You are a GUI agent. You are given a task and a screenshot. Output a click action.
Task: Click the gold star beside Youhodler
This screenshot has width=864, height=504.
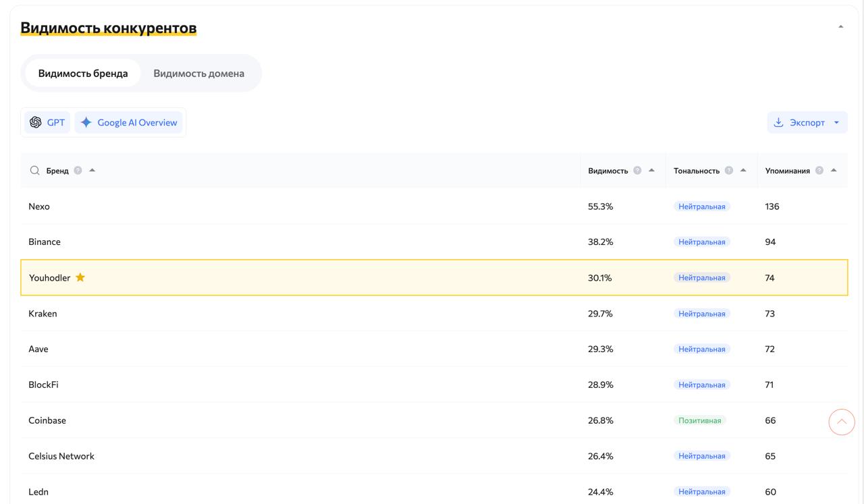click(80, 277)
